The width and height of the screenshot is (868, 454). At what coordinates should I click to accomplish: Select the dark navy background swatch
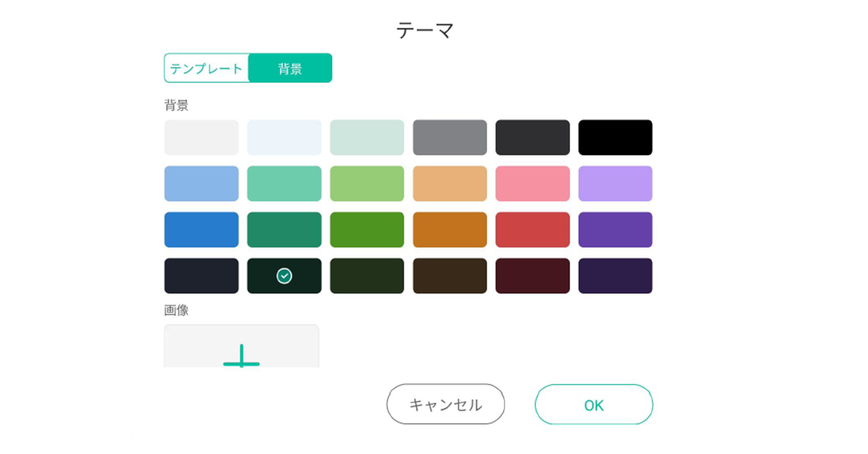pos(201,276)
